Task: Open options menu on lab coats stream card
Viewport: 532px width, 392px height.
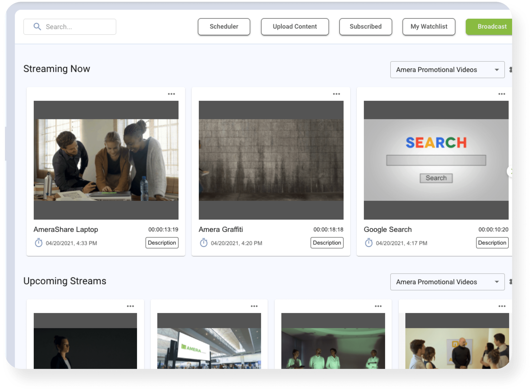Action: tap(378, 306)
